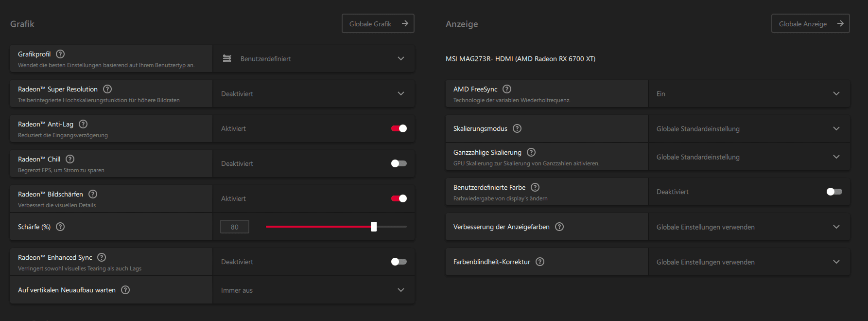
Task: Click the Globale Anzeige button
Action: point(810,23)
